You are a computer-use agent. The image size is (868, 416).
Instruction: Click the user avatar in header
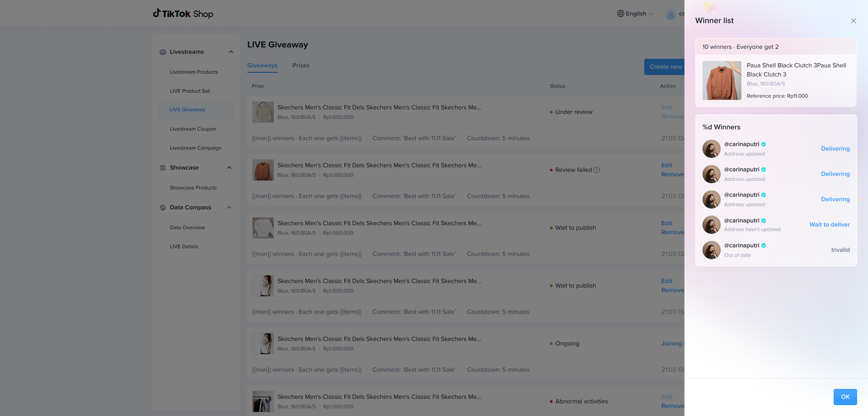pyautogui.click(x=670, y=14)
